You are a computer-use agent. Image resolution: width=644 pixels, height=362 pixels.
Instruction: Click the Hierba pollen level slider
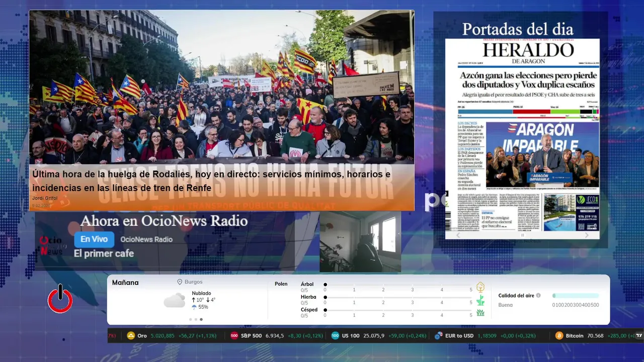tap(398, 298)
